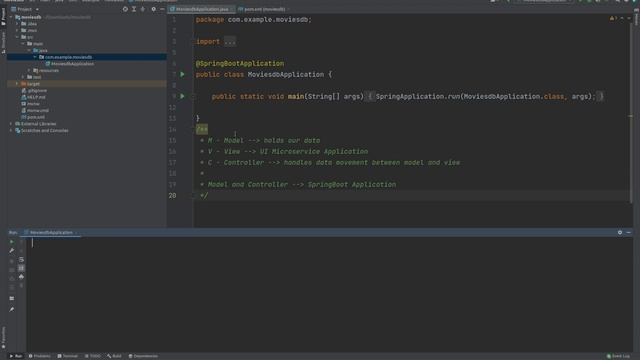Close the MoviesdbApplication tab in the Run panel

click(x=76, y=233)
